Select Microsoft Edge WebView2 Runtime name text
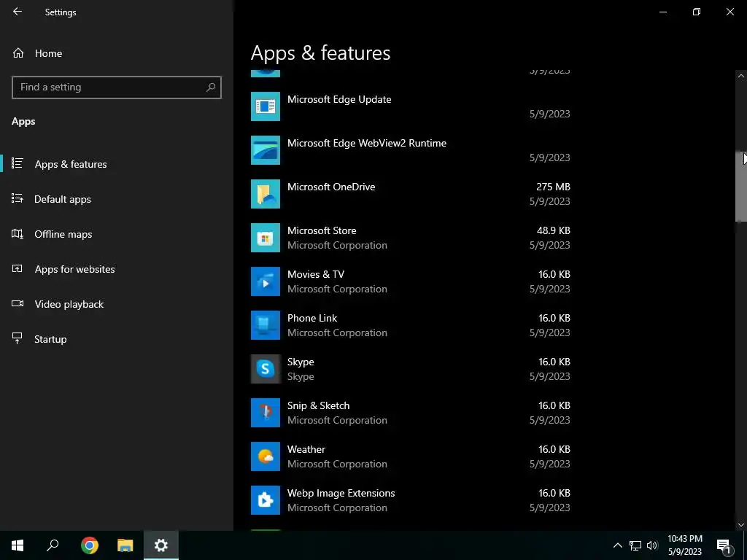The height and width of the screenshot is (560, 747). point(367,143)
